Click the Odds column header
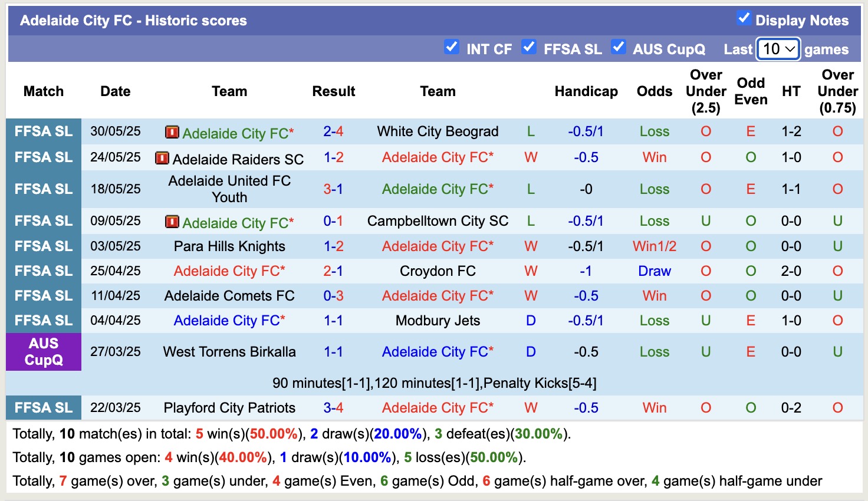This screenshot has width=868, height=501. pos(654,91)
